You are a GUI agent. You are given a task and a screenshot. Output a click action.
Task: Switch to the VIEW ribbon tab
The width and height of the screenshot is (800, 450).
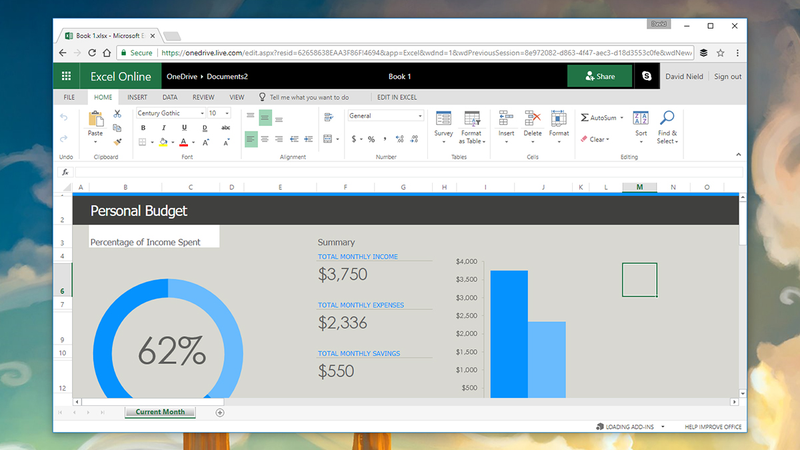point(237,97)
